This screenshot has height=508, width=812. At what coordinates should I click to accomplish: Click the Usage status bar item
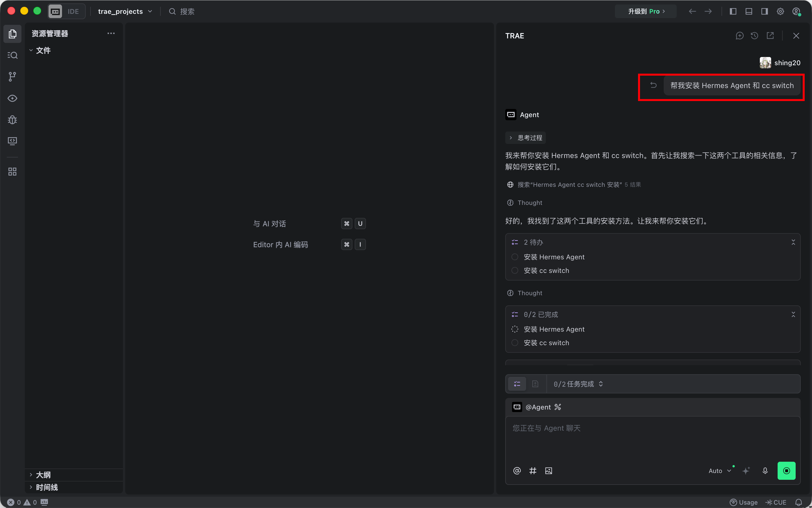[x=743, y=502]
